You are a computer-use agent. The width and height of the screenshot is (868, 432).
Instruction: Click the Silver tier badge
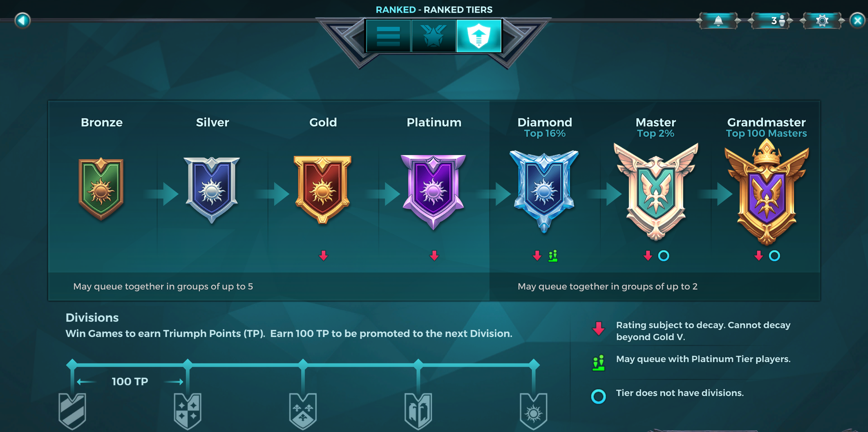click(x=212, y=190)
